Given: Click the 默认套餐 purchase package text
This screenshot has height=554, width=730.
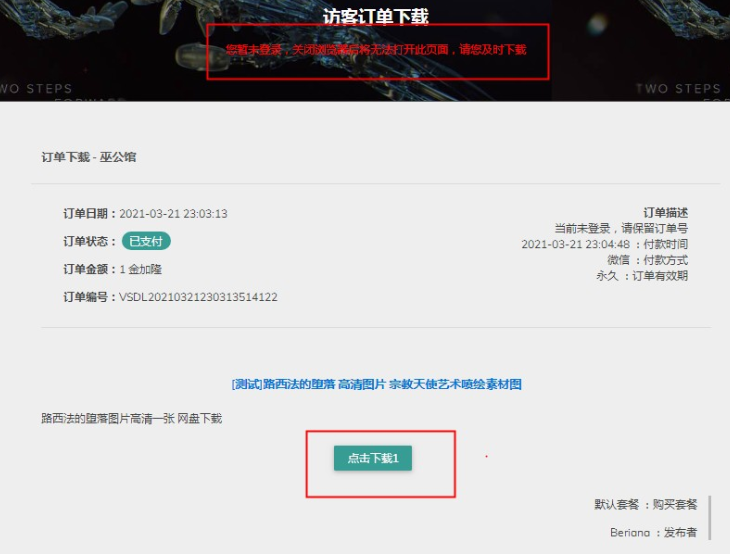Looking at the screenshot, I should (616, 504).
